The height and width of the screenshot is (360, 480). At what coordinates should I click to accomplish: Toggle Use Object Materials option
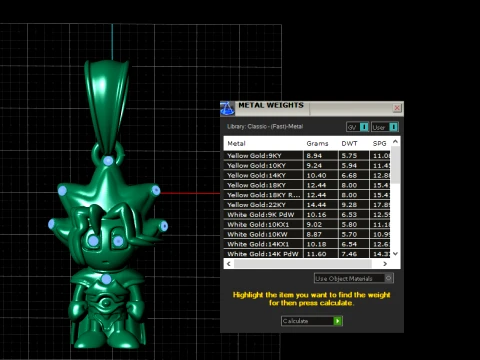(x=354, y=278)
